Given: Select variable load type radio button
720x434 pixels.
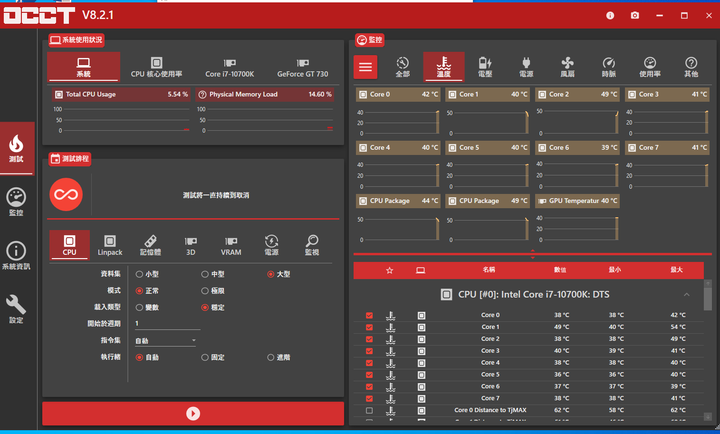Looking at the screenshot, I should point(139,307).
